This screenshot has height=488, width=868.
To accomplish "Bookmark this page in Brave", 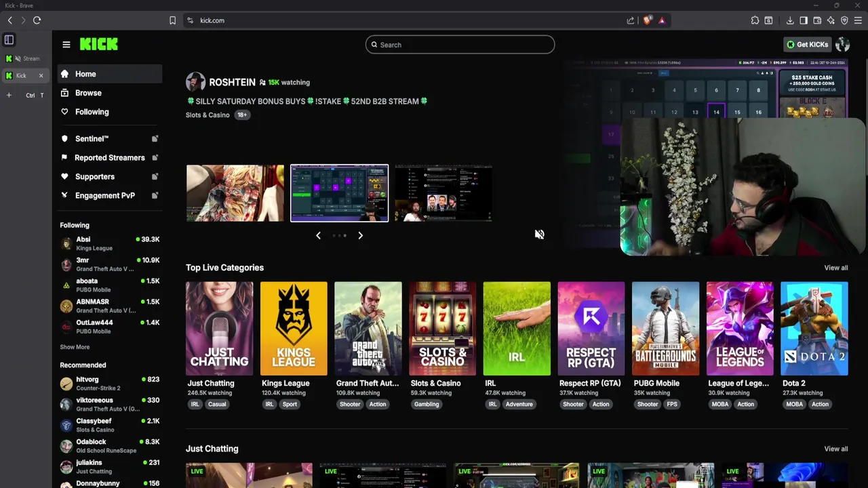I will click(173, 20).
